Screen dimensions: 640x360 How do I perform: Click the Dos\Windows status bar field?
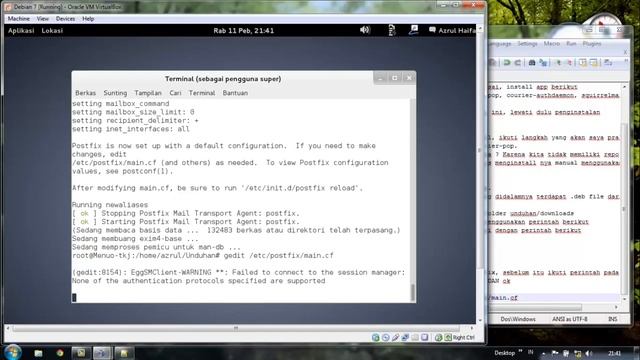coord(518,319)
